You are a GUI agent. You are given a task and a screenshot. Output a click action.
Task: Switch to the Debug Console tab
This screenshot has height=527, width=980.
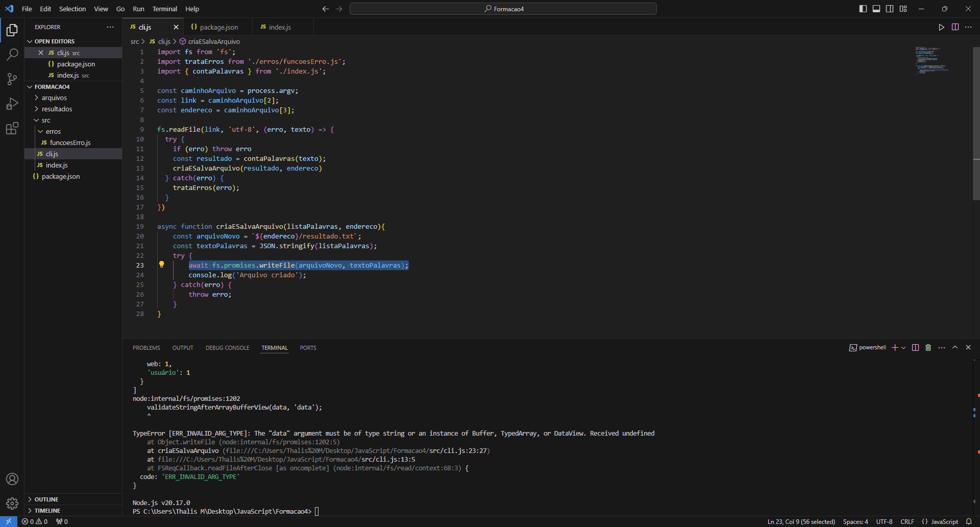(x=228, y=348)
